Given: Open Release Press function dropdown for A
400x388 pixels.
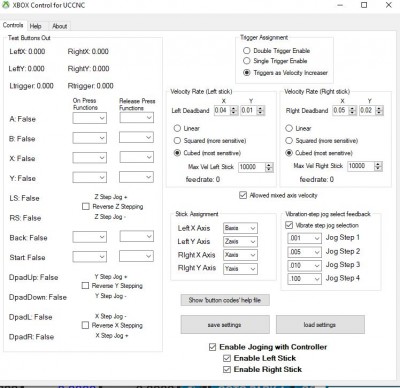Looking at the screenshot, I should click(137, 117).
